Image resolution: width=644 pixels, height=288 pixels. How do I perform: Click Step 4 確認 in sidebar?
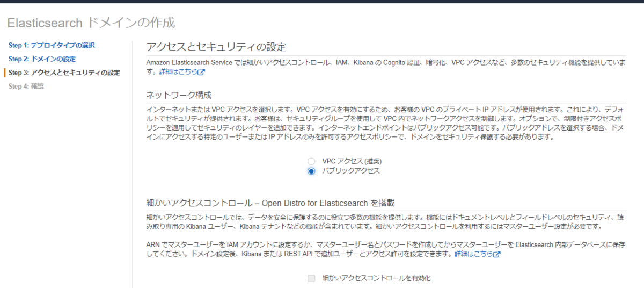point(26,86)
